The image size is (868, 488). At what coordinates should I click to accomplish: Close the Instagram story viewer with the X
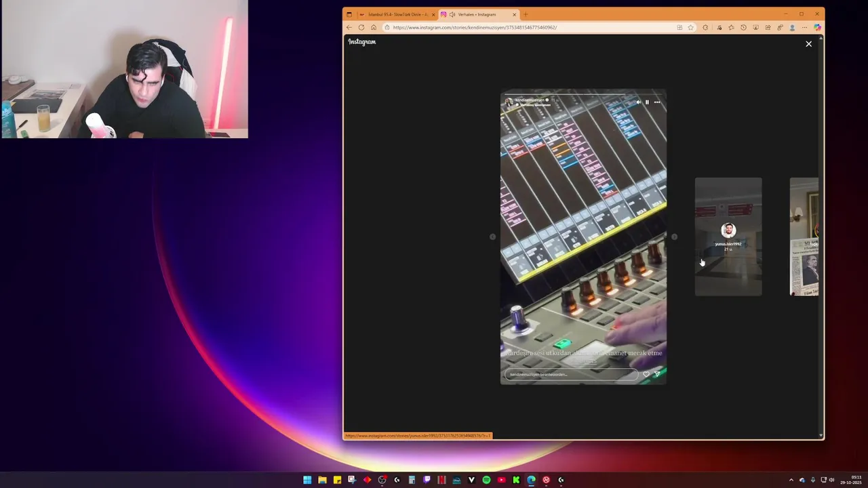point(808,44)
